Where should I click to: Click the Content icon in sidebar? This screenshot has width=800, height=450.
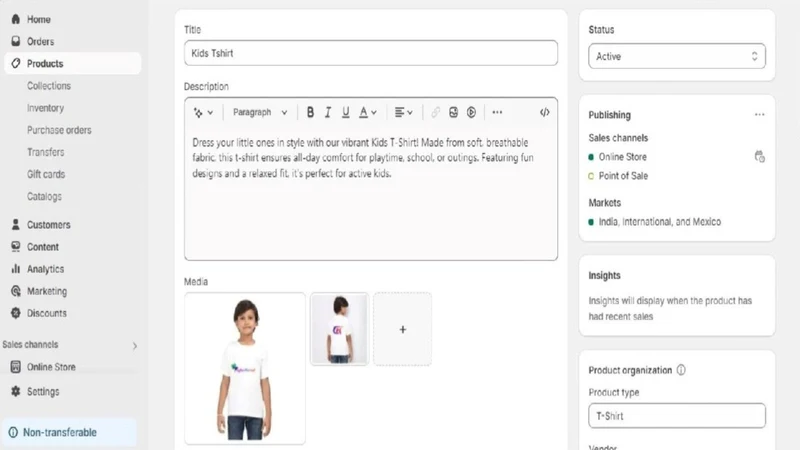coord(16,247)
